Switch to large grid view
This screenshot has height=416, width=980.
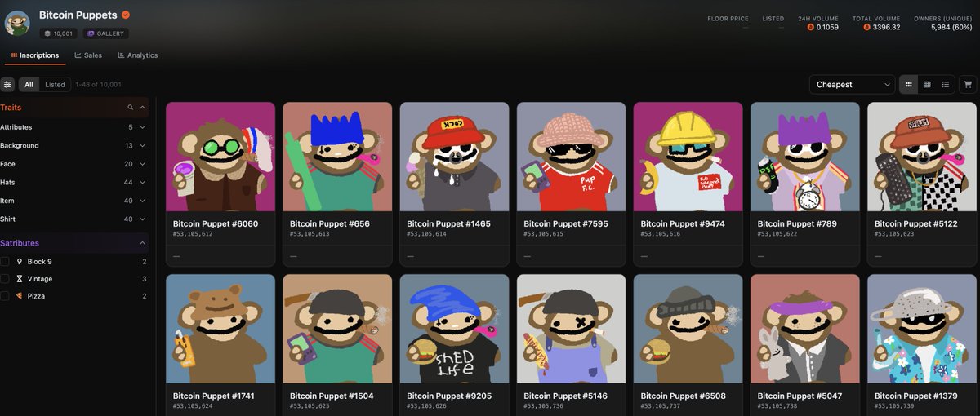(908, 85)
